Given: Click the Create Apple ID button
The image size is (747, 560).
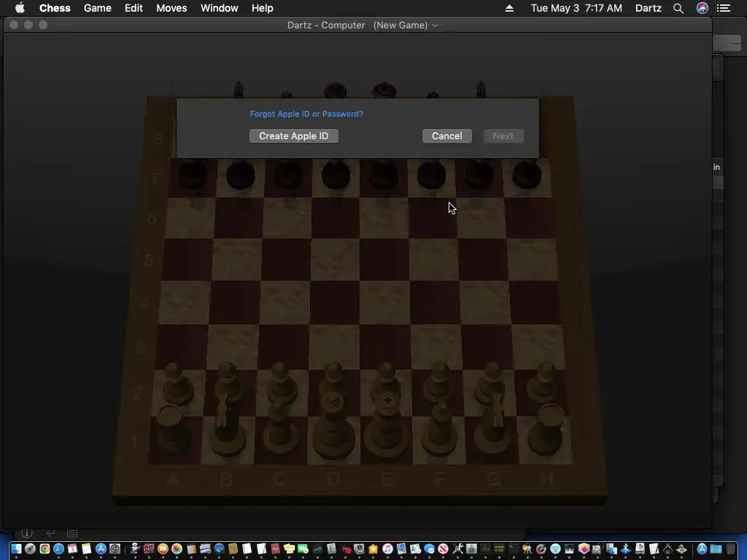Looking at the screenshot, I should (x=294, y=136).
